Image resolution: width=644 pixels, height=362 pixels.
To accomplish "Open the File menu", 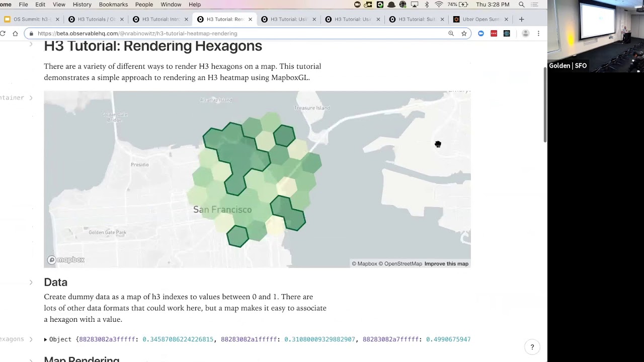I will (x=23, y=5).
